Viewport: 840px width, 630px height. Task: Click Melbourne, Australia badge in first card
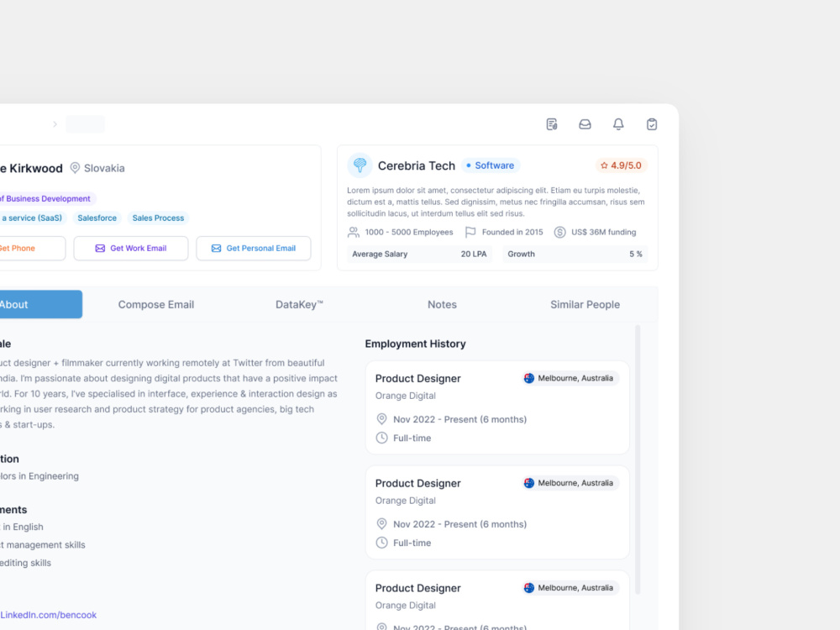point(570,378)
